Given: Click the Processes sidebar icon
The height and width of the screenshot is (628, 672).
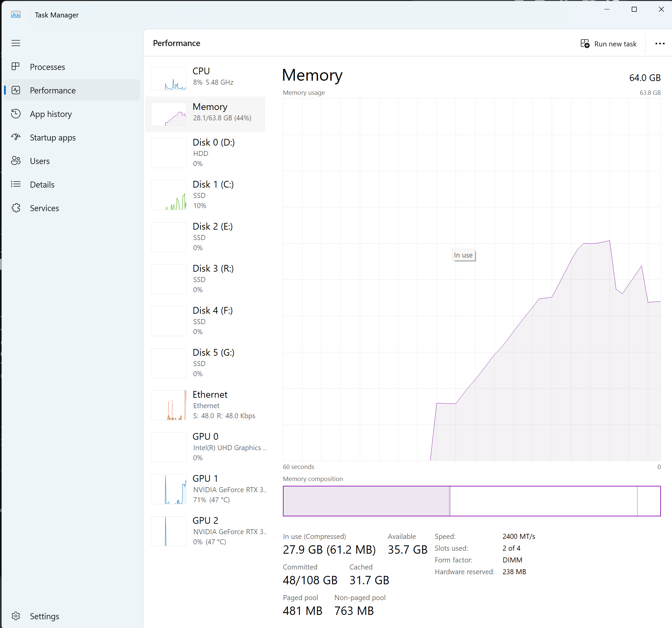Looking at the screenshot, I should coord(15,67).
